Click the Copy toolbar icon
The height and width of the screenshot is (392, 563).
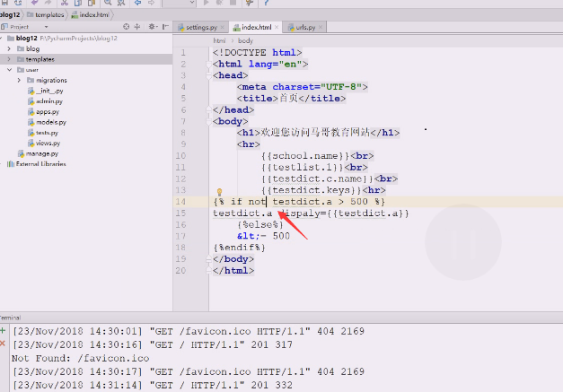tap(78, 2)
